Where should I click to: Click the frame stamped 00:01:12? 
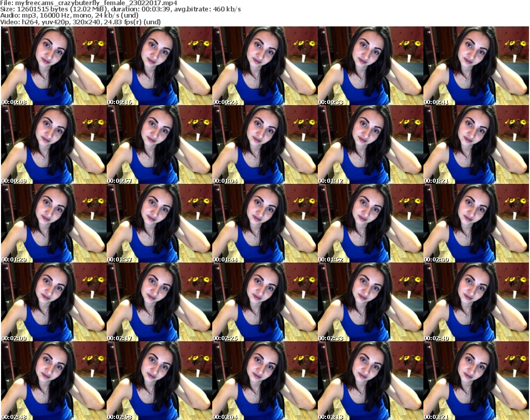coord(371,144)
